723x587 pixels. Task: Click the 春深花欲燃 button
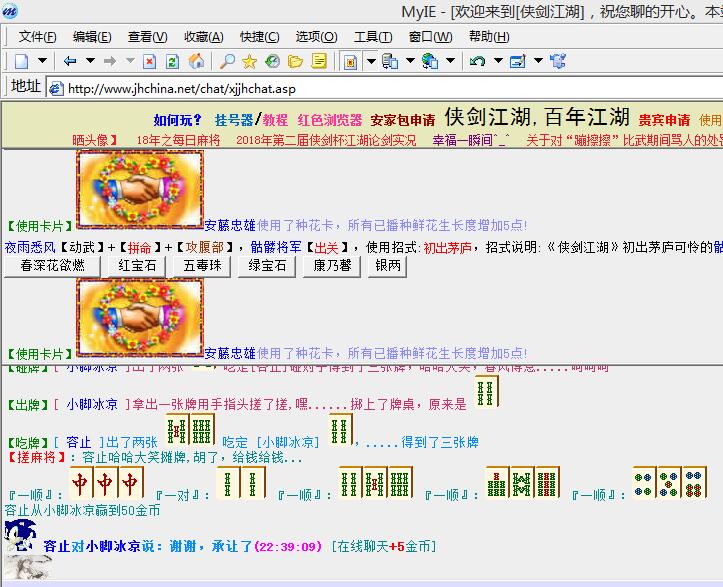click(52, 266)
